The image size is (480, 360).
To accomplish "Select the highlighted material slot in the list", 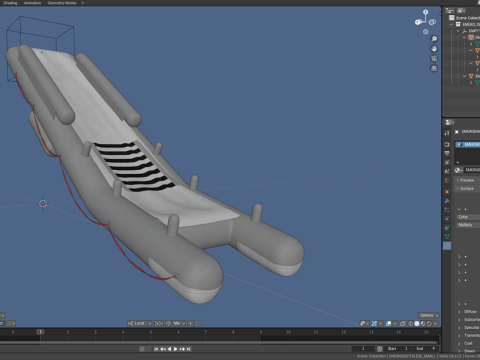I will (x=468, y=144).
